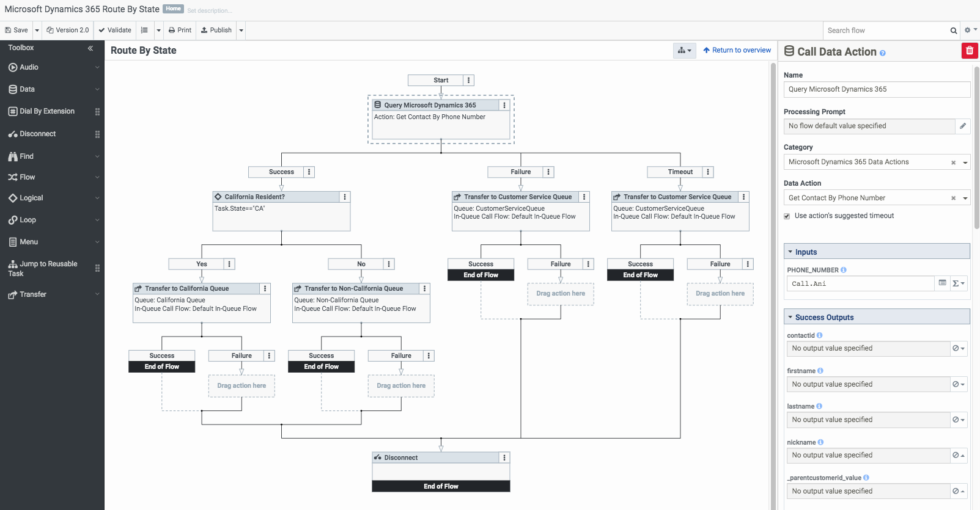Open the Start node options menu

(x=468, y=80)
